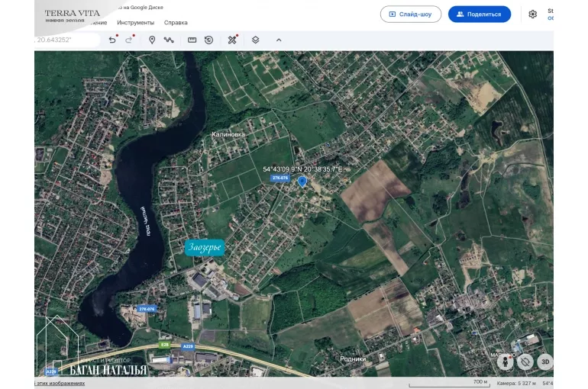Open the map layers panel
This screenshot has width=588, height=389.
click(x=256, y=40)
